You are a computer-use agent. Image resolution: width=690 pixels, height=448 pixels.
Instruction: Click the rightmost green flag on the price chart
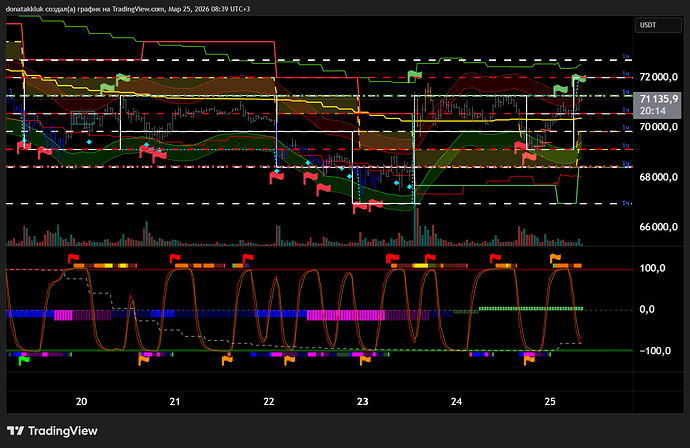[578, 78]
